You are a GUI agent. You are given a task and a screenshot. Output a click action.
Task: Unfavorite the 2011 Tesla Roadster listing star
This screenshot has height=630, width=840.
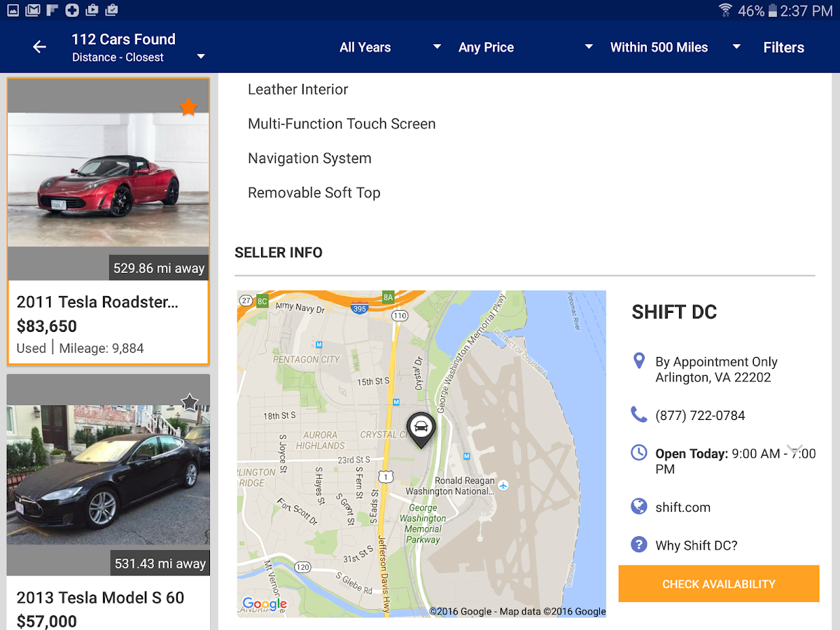click(x=188, y=106)
